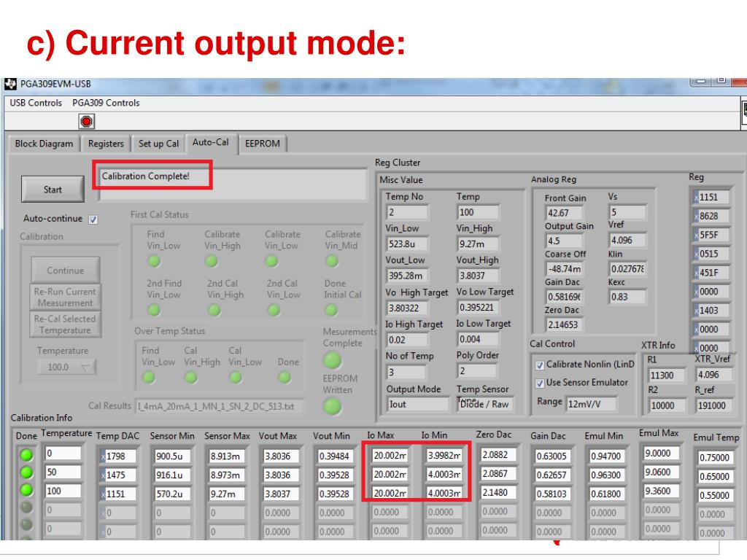The width and height of the screenshot is (747, 560).
Task: Click the Vin_Low field showing 523.8u
Action: (407, 244)
